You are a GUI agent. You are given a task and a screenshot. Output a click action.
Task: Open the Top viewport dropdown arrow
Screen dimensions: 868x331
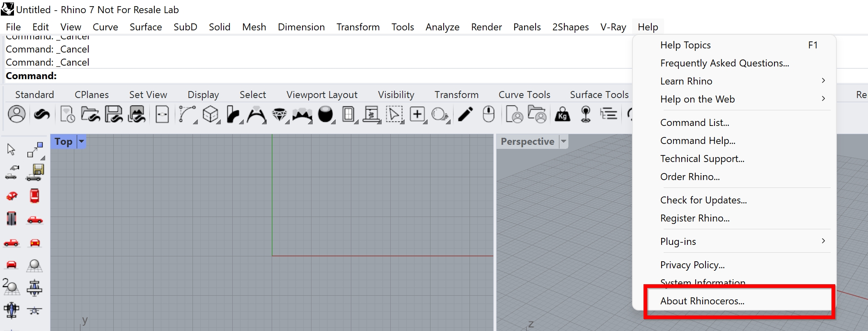82,142
